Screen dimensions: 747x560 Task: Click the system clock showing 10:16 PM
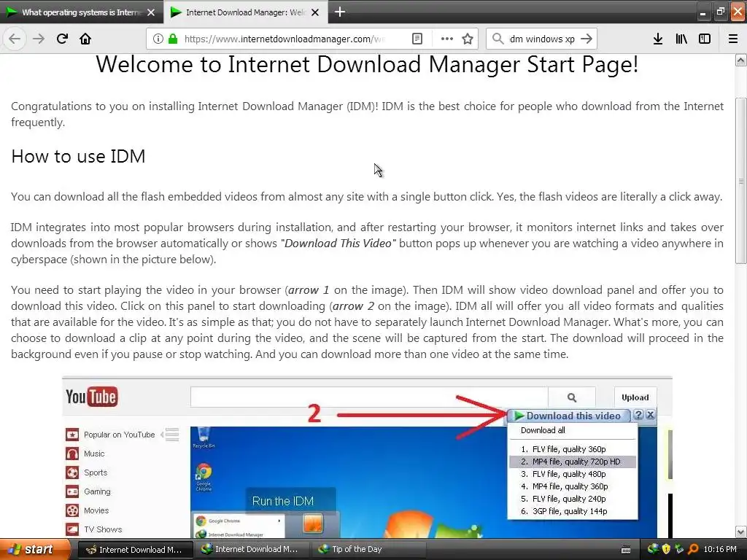coord(720,550)
